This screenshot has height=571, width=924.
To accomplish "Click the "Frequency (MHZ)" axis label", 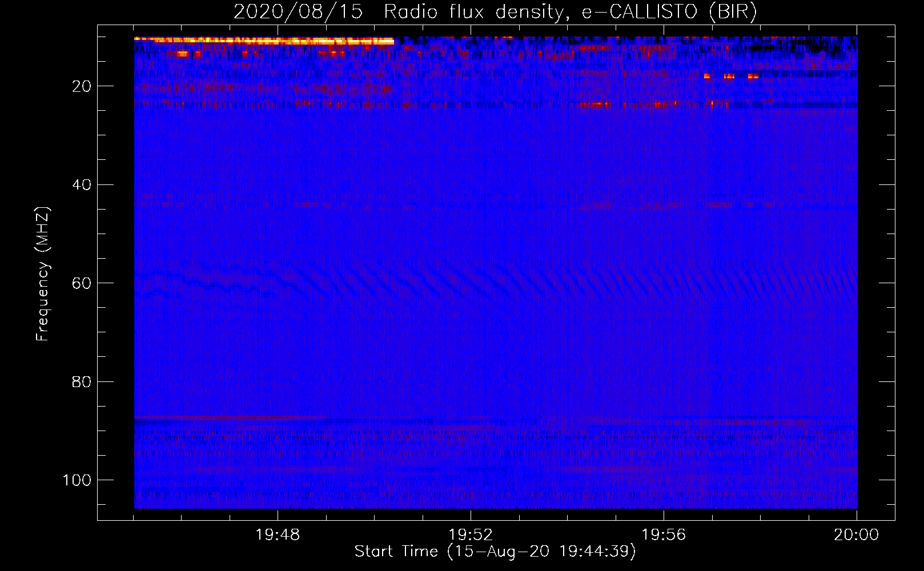I will 43,274.
